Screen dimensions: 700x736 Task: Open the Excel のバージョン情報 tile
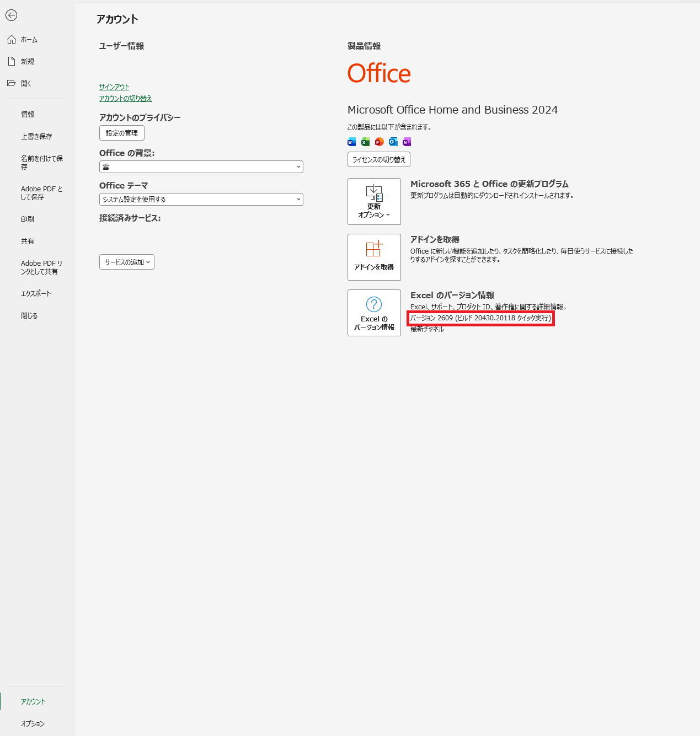[374, 313]
